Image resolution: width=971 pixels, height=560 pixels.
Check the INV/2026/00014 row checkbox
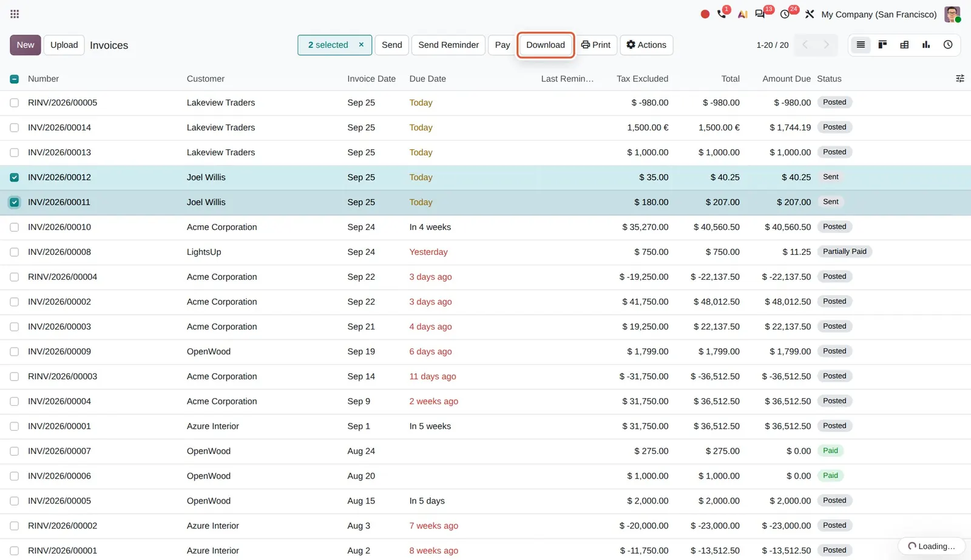(15, 128)
